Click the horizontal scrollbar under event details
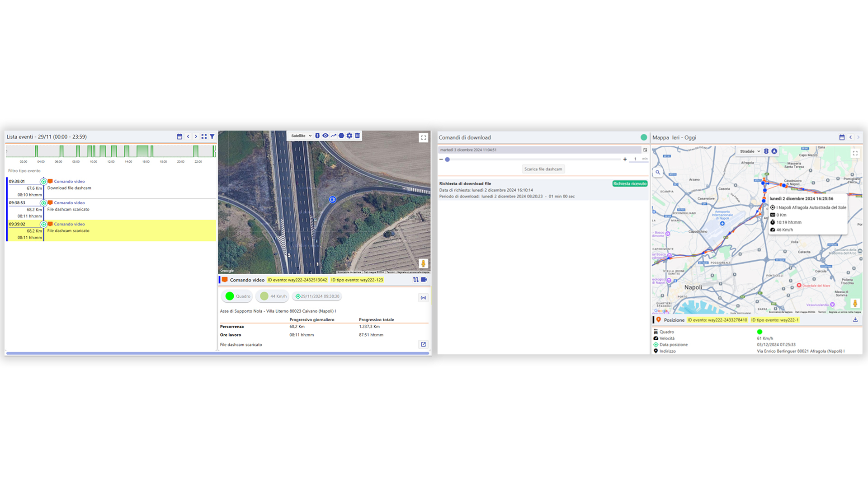This screenshot has height=488, width=868. (x=217, y=353)
